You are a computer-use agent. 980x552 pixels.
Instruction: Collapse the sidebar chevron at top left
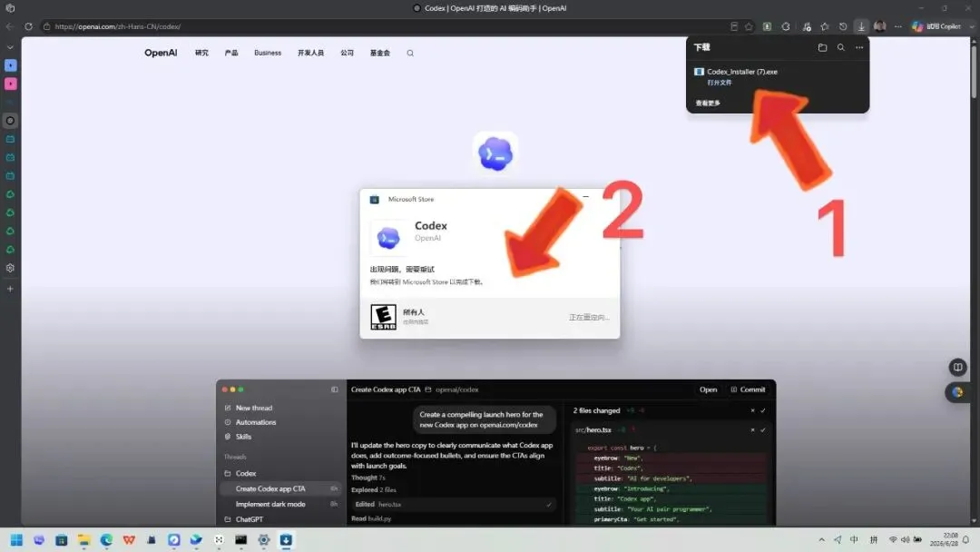10,47
